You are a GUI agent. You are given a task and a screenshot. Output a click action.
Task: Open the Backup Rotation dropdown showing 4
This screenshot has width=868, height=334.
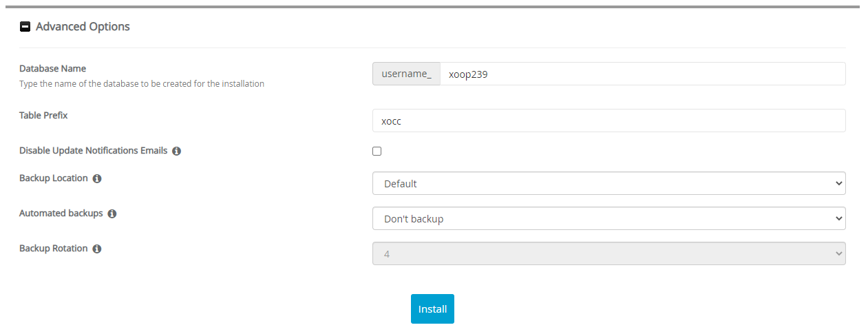(x=608, y=254)
